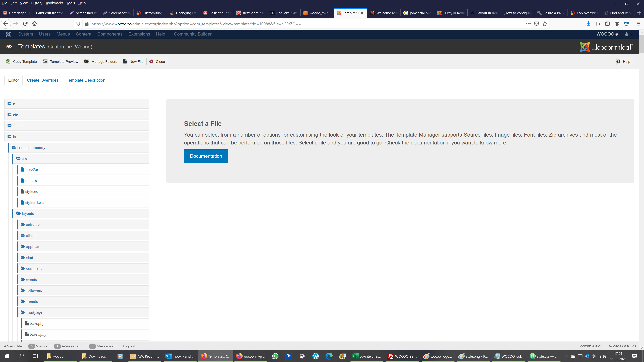Click the Copy Template toolbar button

tap(22, 62)
